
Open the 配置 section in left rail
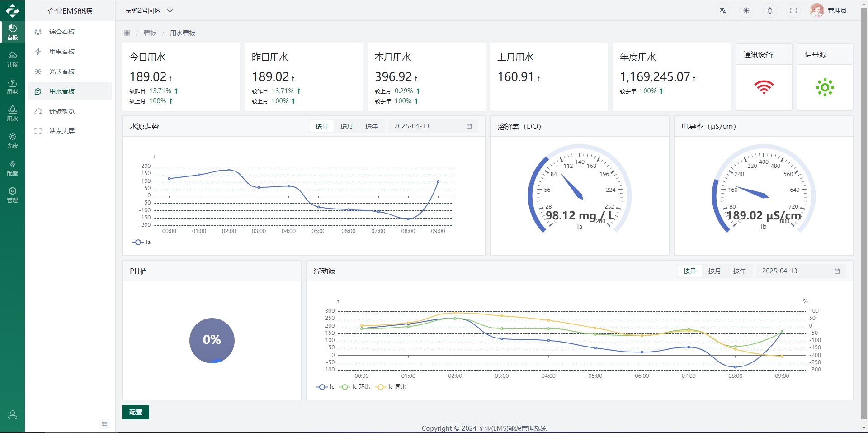(x=12, y=168)
